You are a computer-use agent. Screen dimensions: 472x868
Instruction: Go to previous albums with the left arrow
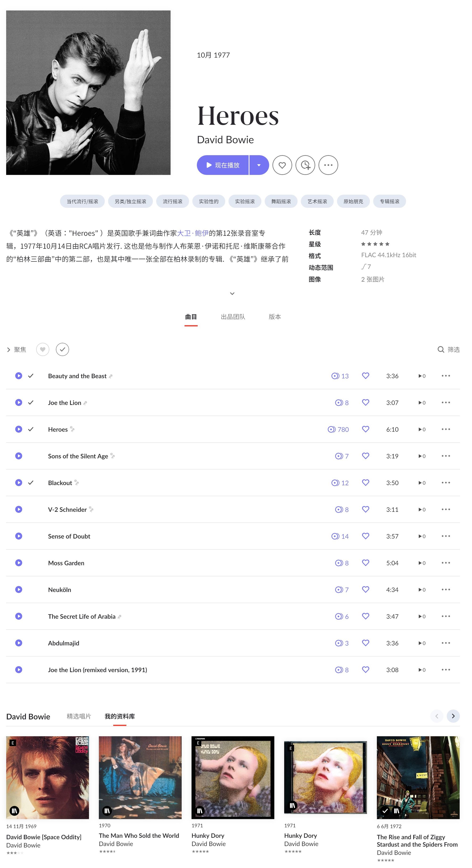(x=437, y=716)
